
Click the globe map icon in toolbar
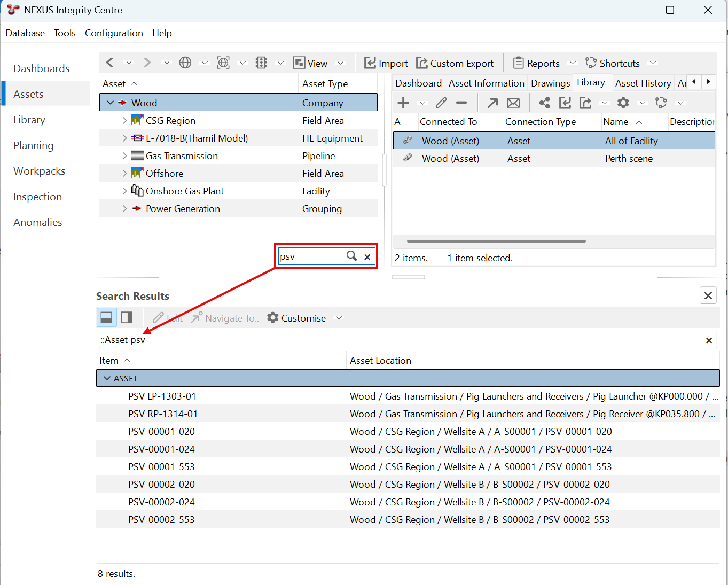tap(185, 63)
